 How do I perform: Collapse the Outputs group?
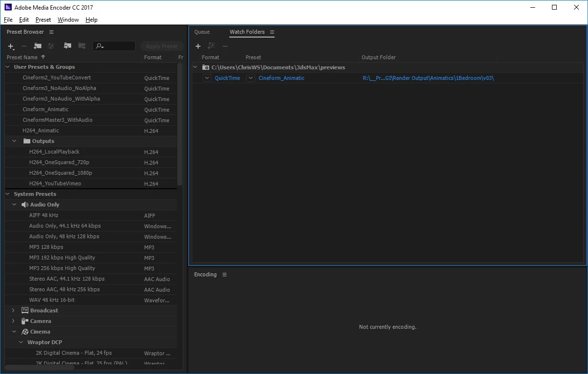pos(14,141)
